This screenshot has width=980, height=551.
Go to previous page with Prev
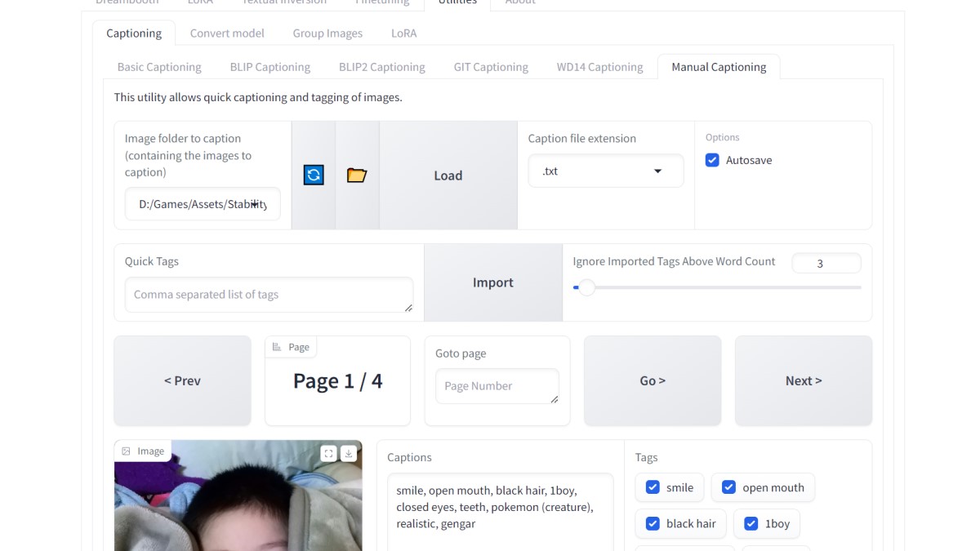[182, 380]
